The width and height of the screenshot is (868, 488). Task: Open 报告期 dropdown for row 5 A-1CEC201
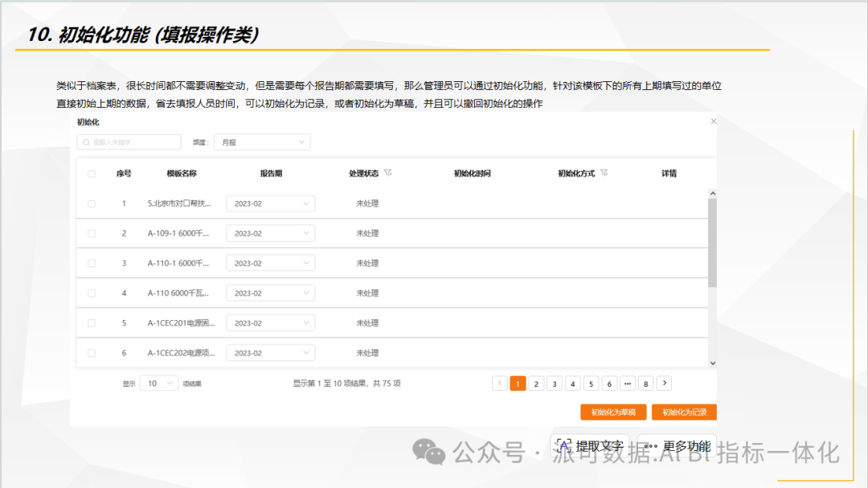pyautogui.click(x=271, y=323)
